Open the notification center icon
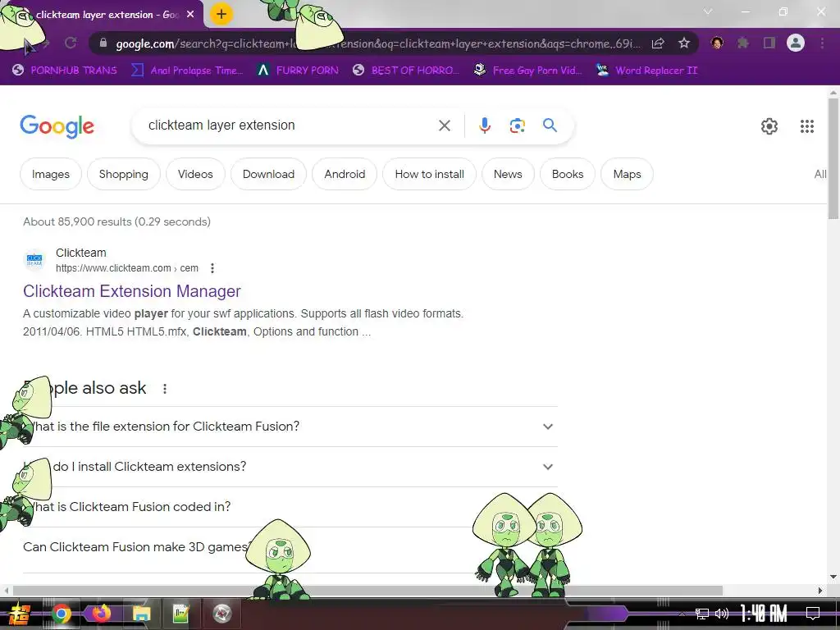Screen dimensions: 840x630 coord(813,614)
